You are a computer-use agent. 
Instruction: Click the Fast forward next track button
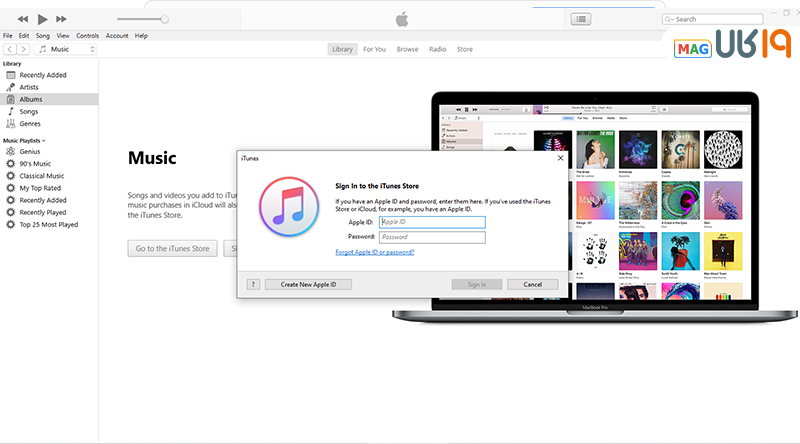(x=66, y=19)
